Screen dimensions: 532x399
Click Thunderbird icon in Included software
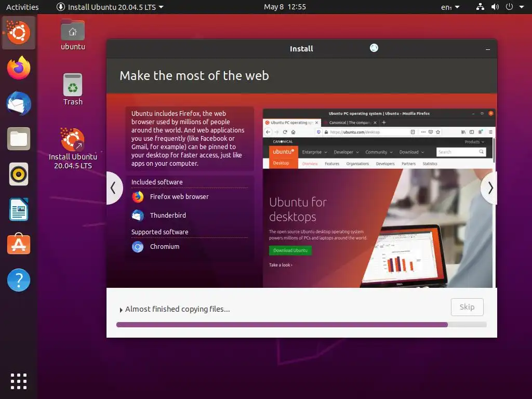[138, 215]
